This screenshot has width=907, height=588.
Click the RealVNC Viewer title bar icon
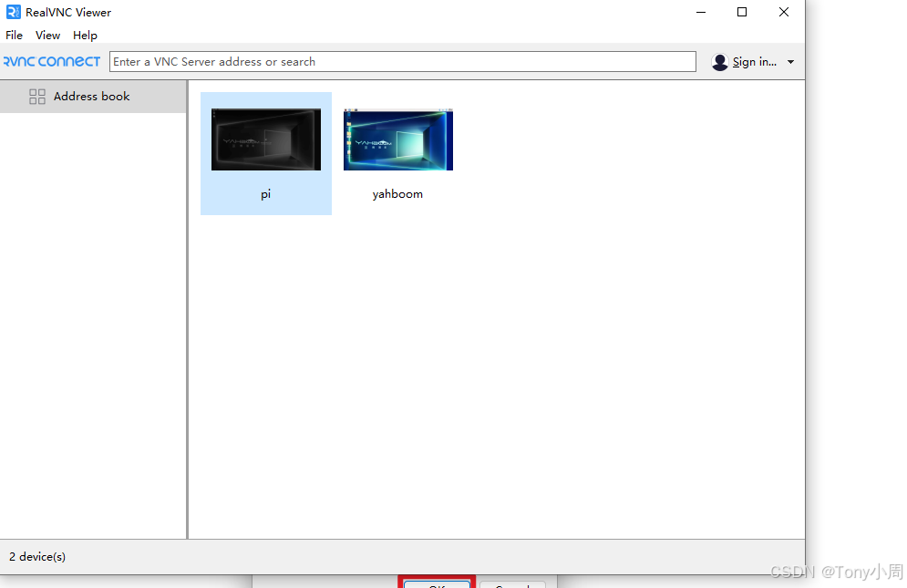pyautogui.click(x=14, y=12)
